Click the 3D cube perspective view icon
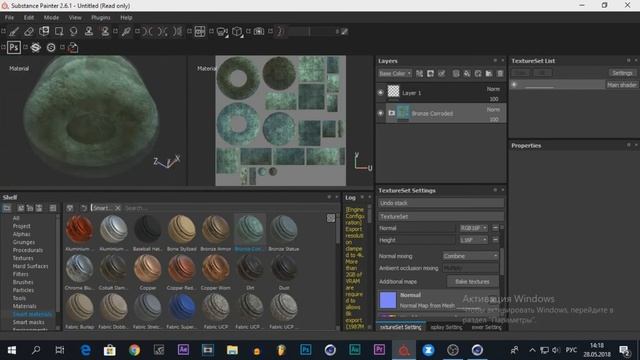 237,31
